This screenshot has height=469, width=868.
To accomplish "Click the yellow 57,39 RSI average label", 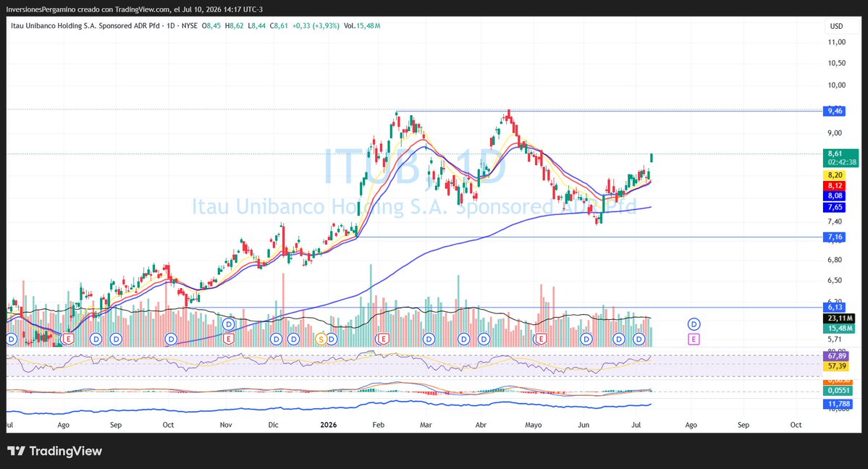I will pyautogui.click(x=836, y=366).
